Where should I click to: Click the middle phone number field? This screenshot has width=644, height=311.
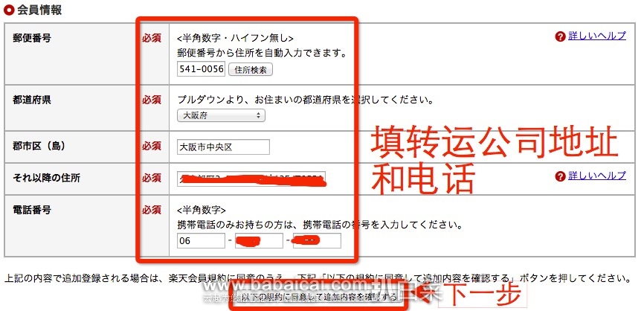click(x=259, y=241)
